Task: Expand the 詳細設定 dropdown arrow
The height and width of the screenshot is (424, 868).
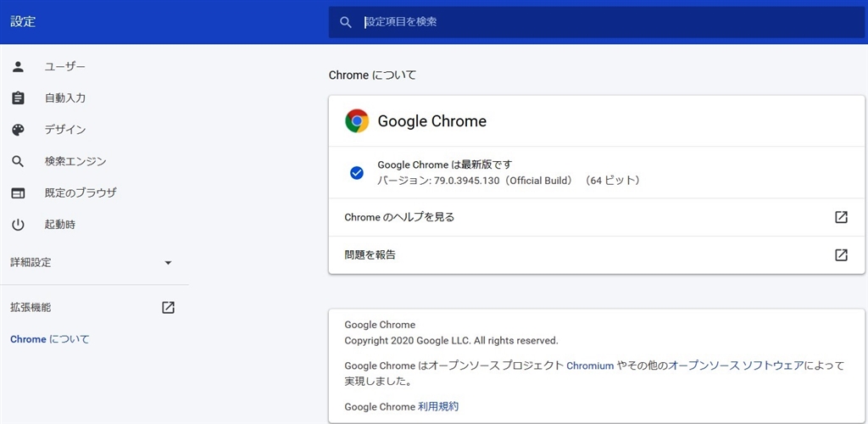Action: coord(168,263)
